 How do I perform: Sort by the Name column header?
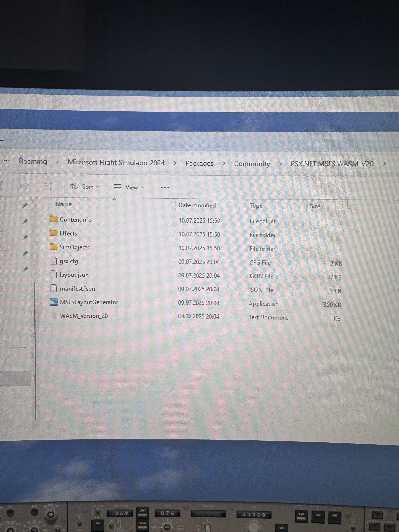click(x=63, y=204)
